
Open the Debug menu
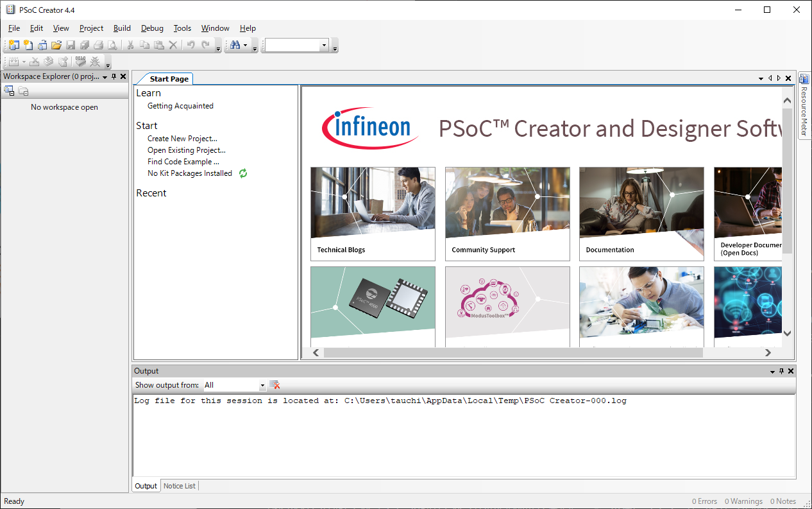152,28
